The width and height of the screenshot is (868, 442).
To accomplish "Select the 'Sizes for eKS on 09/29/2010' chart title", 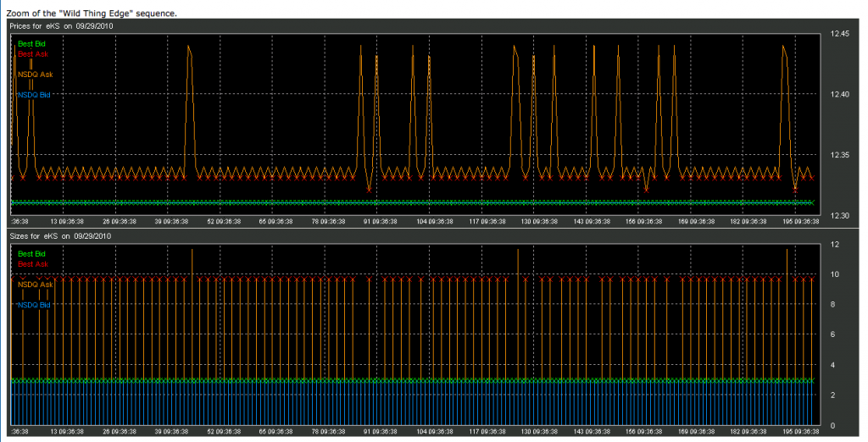I will click(x=61, y=236).
